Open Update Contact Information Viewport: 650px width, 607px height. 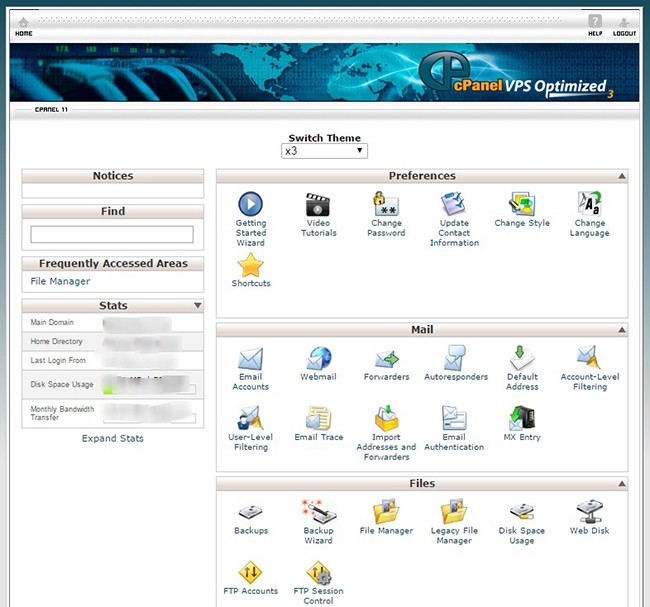coord(454,219)
